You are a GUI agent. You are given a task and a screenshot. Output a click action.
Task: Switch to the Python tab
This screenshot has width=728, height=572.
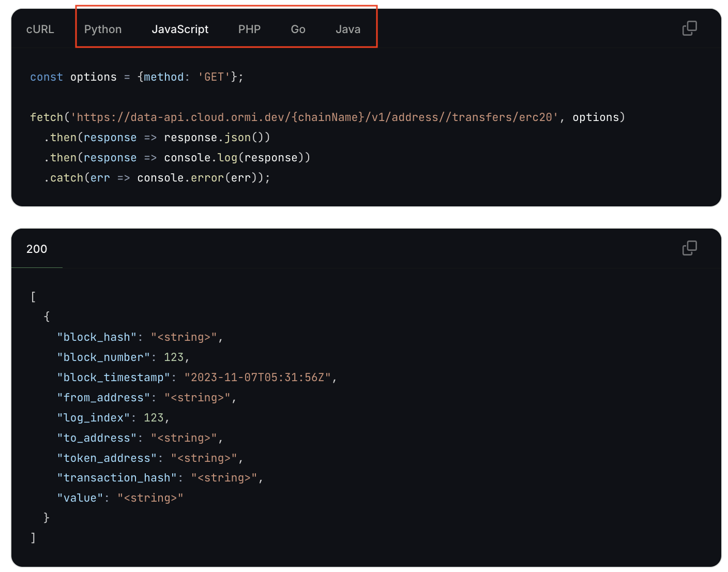(x=102, y=29)
